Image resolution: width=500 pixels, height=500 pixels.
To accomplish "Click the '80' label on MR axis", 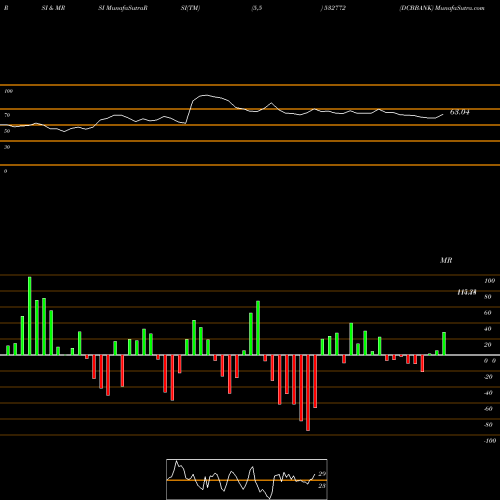I will tap(488, 297).
